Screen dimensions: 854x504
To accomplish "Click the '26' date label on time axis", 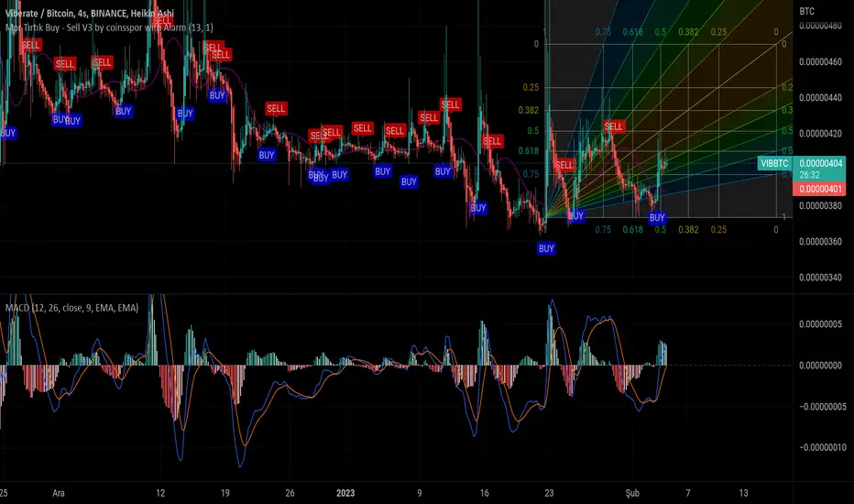I will (290, 493).
